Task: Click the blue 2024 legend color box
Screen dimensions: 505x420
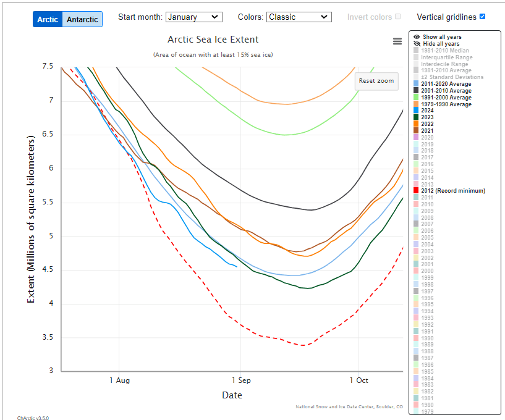Action: 417,111
